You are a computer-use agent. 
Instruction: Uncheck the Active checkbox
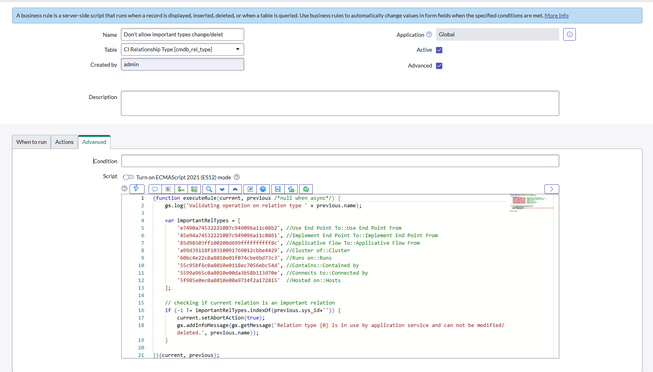pos(439,50)
